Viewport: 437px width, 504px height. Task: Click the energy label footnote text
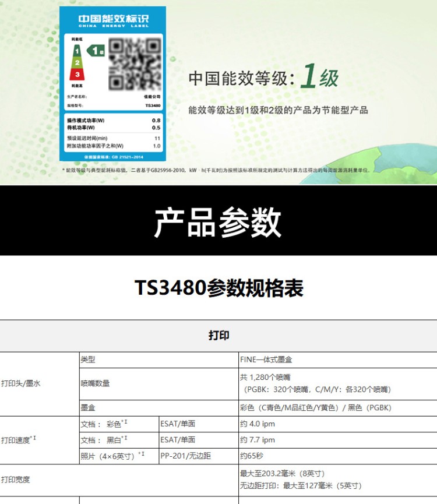216,170
